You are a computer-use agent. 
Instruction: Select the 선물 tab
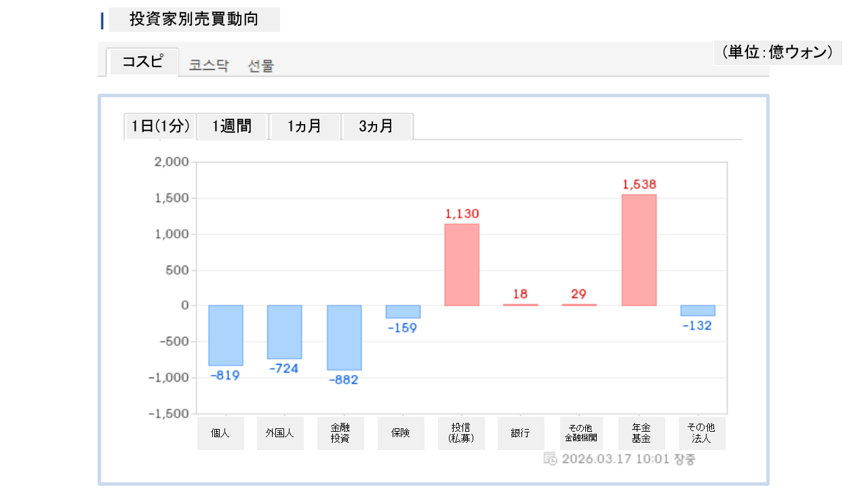pyautogui.click(x=261, y=66)
